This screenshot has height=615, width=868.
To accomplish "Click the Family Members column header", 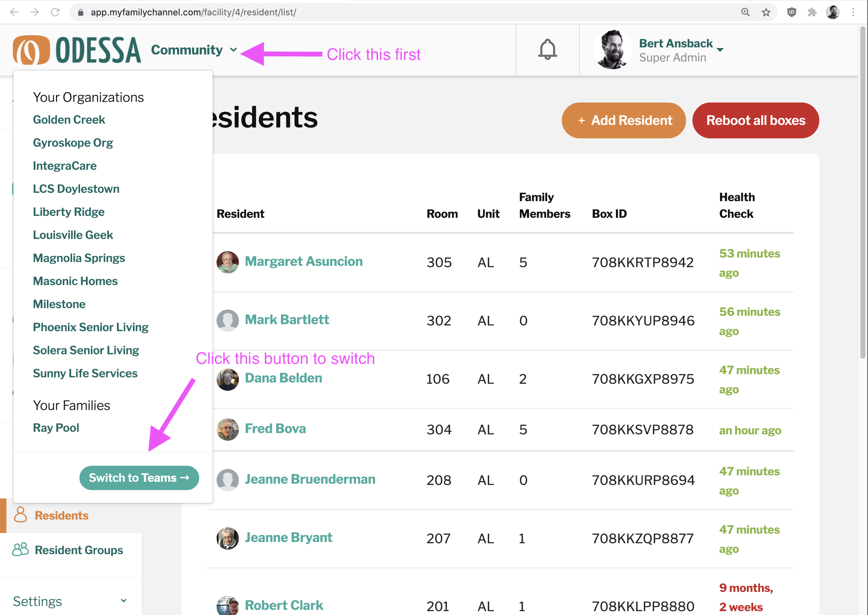I will coord(545,205).
